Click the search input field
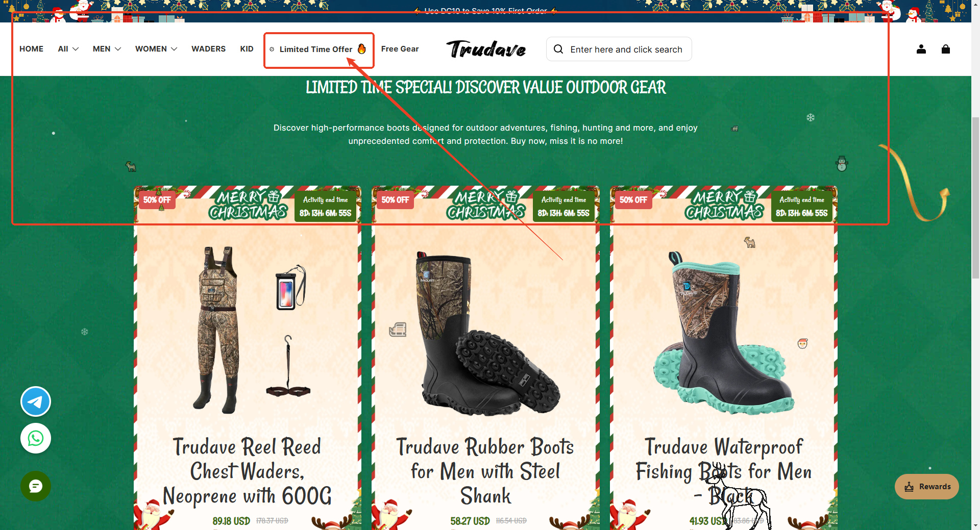The height and width of the screenshot is (530, 980). click(x=626, y=49)
